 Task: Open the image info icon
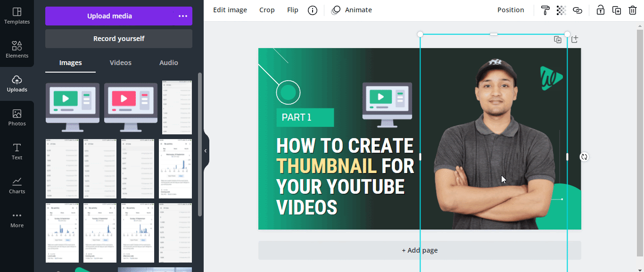click(x=313, y=10)
